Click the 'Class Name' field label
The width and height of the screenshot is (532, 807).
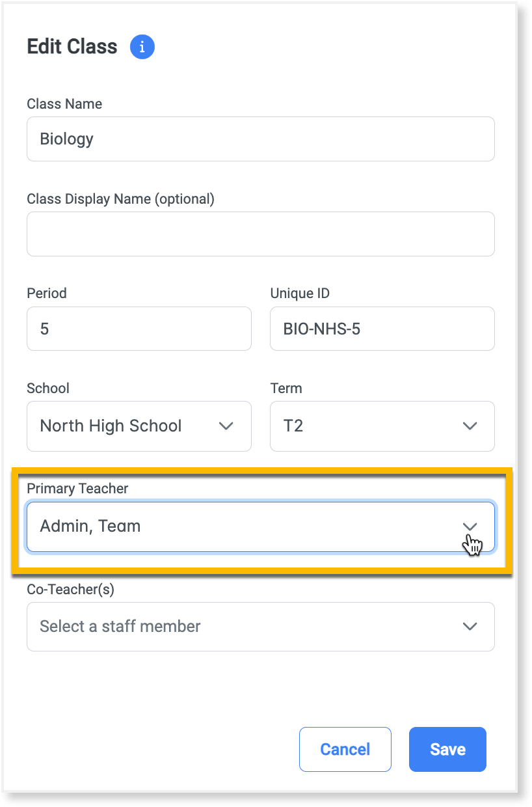click(x=64, y=104)
